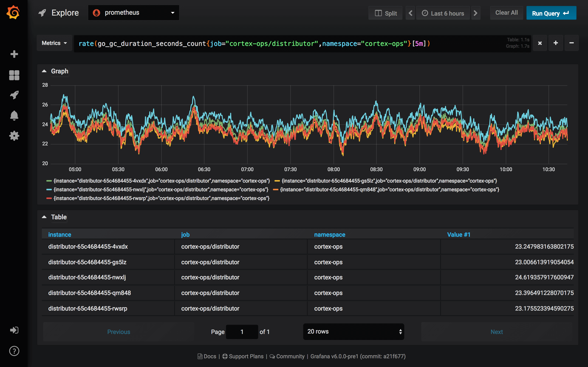Collapse the Table panel section
Screen dimensions: 588x367
pyautogui.click(x=45, y=217)
